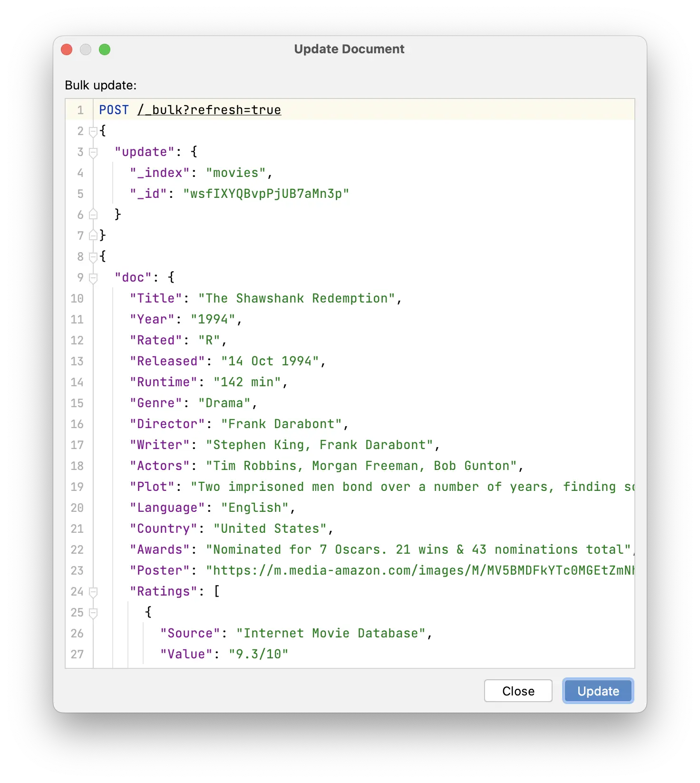
Task: Click the "Tim Robbins, Morgan Freeman, Bob Gunton" value
Action: (x=361, y=466)
